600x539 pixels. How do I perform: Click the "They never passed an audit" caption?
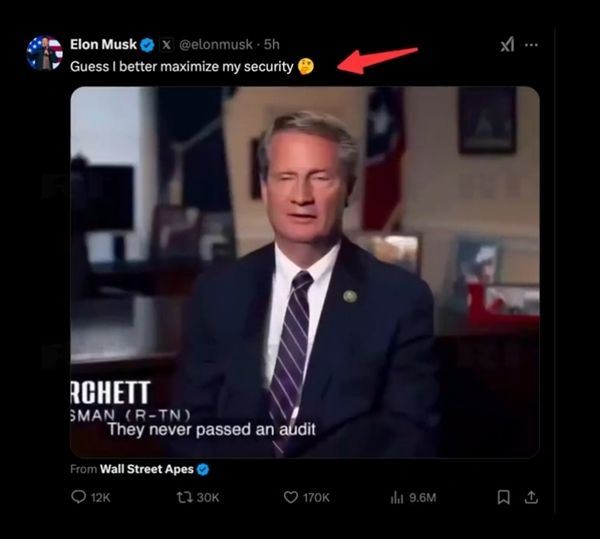[x=211, y=430]
